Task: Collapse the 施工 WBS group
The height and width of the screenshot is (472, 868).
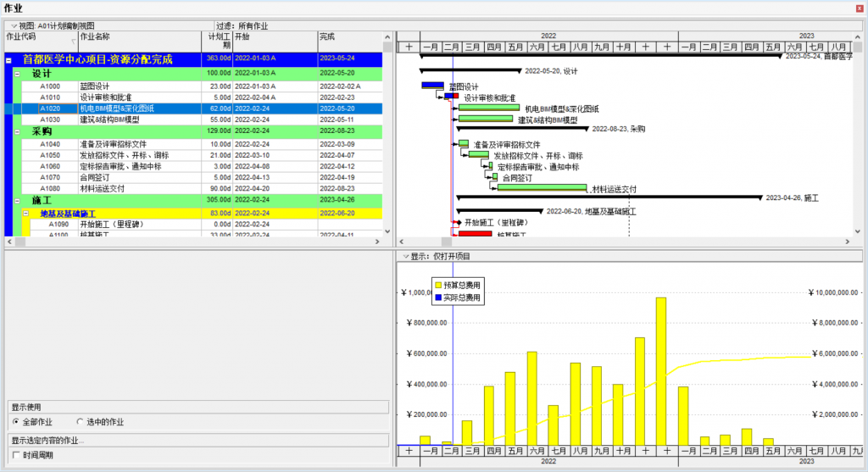Action: coord(17,200)
